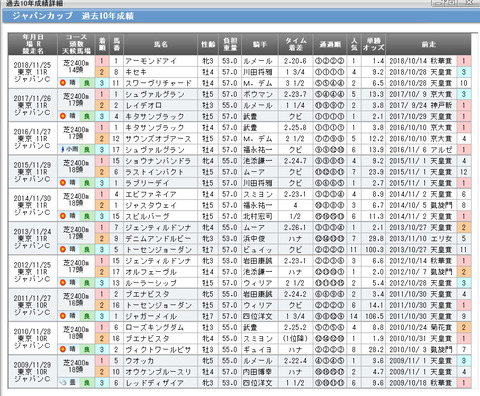Click previous race 2016/11/ 6 アルゼ

click(421, 150)
